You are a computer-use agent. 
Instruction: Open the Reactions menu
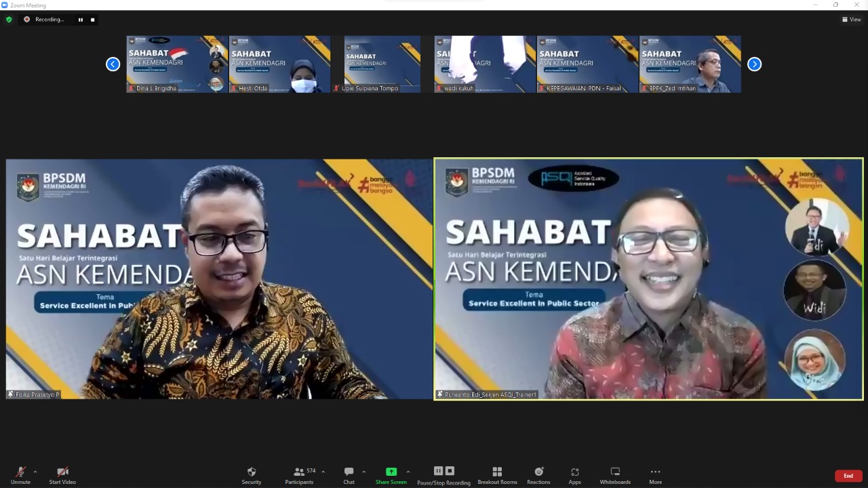pyautogui.click(x=538, y=475)
